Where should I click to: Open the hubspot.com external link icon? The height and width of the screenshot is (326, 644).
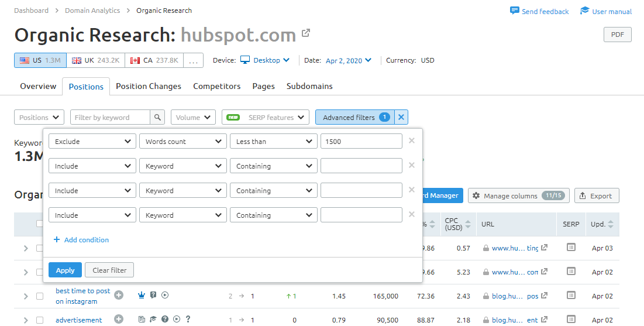pos(305,33)
